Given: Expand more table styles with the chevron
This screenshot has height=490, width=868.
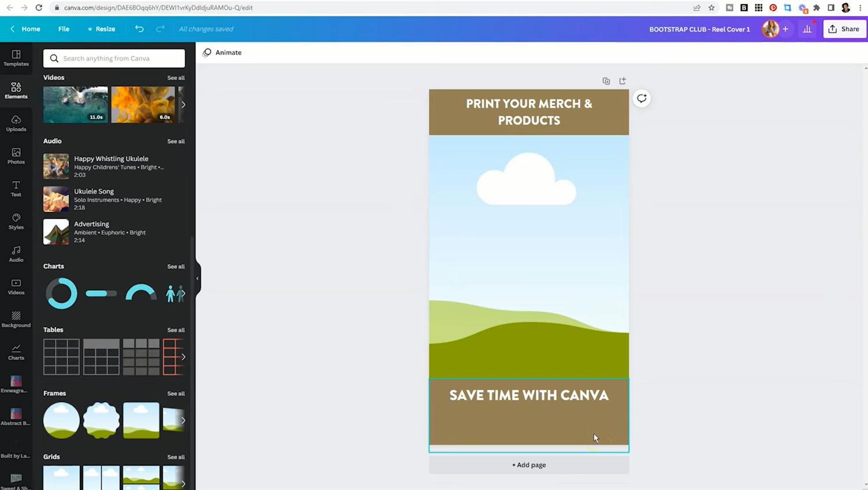Looking at the screenshot, I should 183,357.
